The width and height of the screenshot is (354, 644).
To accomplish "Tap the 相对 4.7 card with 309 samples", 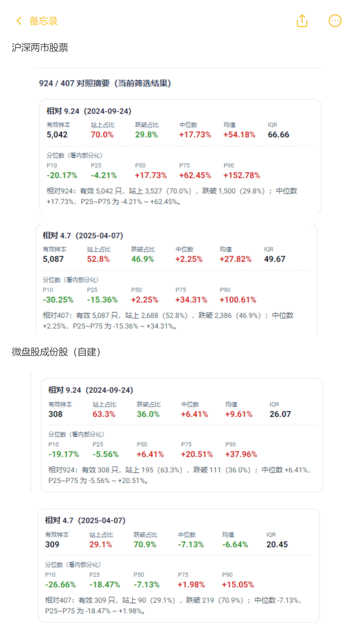I will coord(179,565).
